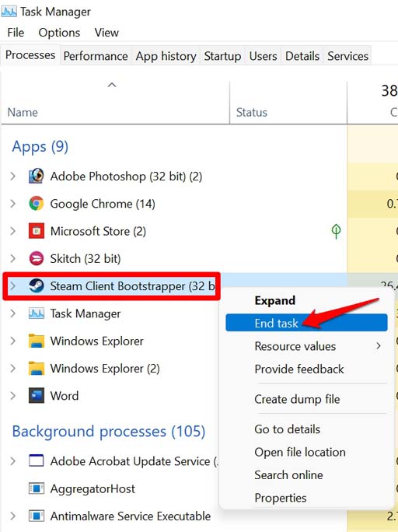This screenshot has height=532, width=398.
Task: Select Microsoft Store (2) row text
Action: [98, 232]
